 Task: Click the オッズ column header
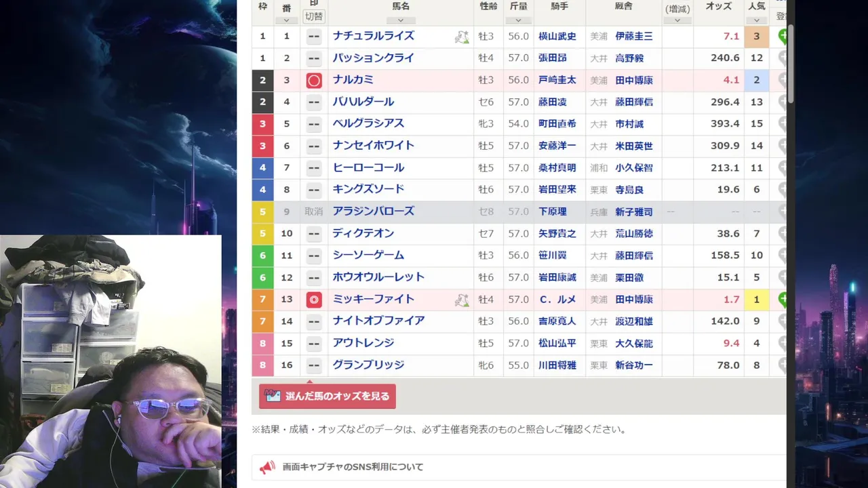click(719, 6)
